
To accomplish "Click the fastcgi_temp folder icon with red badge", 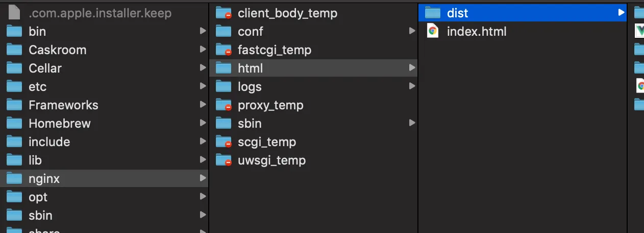I will coord(224,50).
